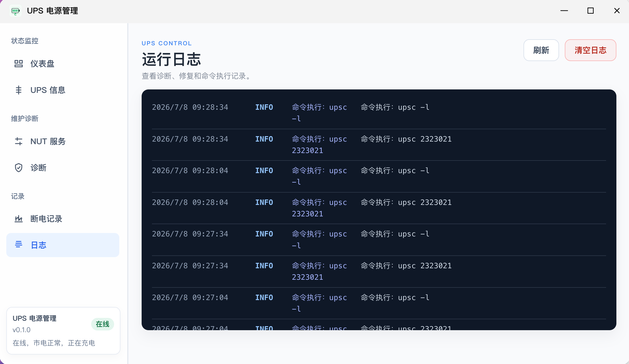
Task: Click the UPS 电源管理 name in status card
Action: click(x=34, y=318)
